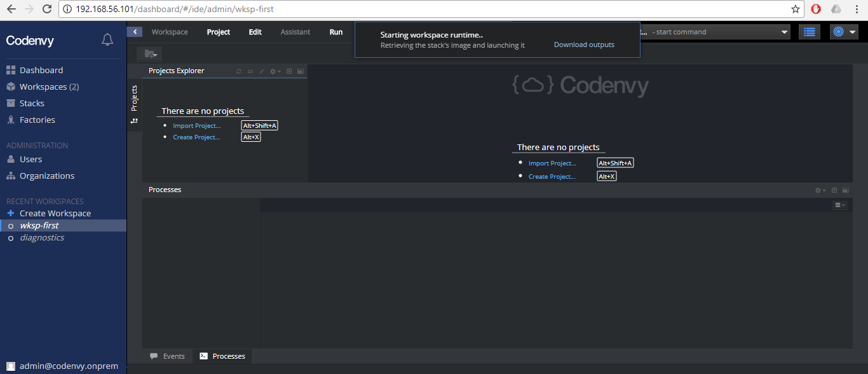
Task: Click the notification bell icon
Action: tap(107, 39)
